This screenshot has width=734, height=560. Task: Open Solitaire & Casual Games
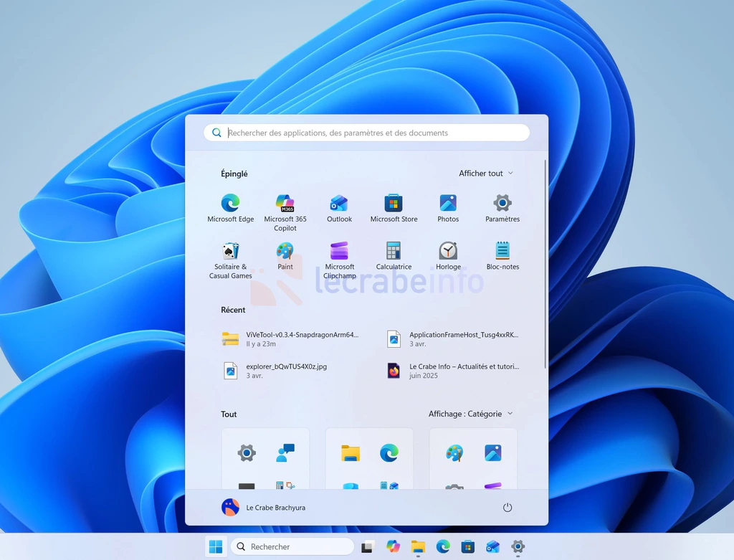pyautogui.click(x=230, y=260)
